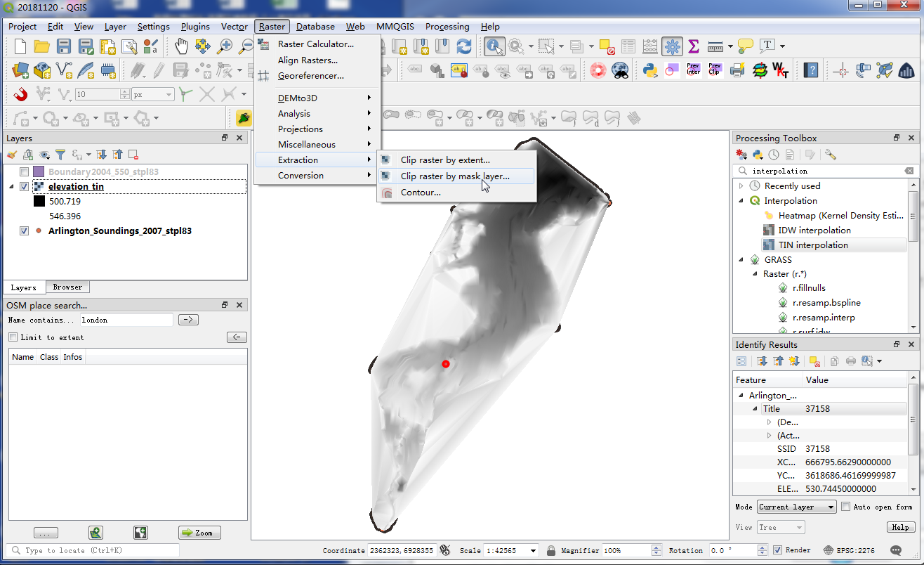Create a new project with the blank page icon
The image size is (924, 565).
(20, 46)
